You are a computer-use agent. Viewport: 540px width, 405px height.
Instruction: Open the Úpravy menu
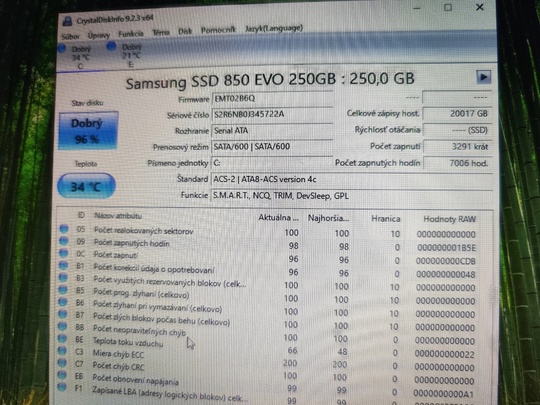tap(99, 35)
